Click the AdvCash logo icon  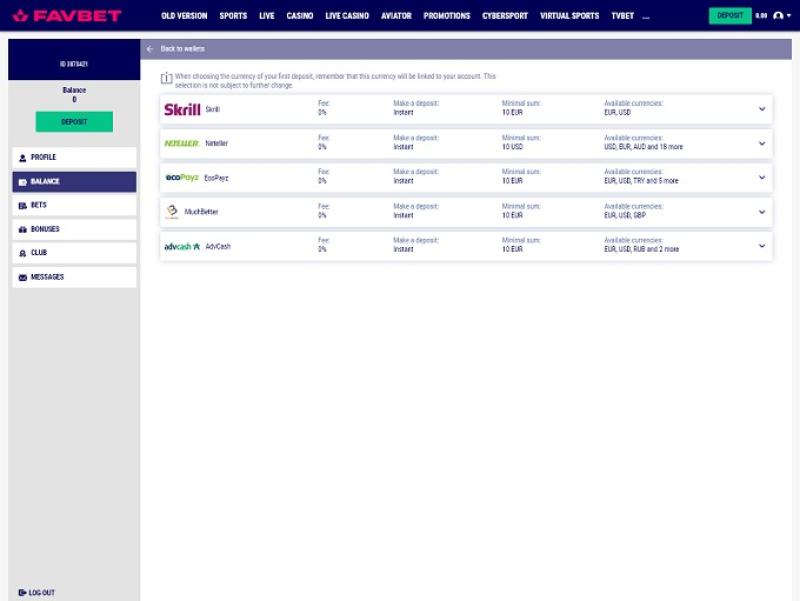pyautogui.click(x=182, y=246)
